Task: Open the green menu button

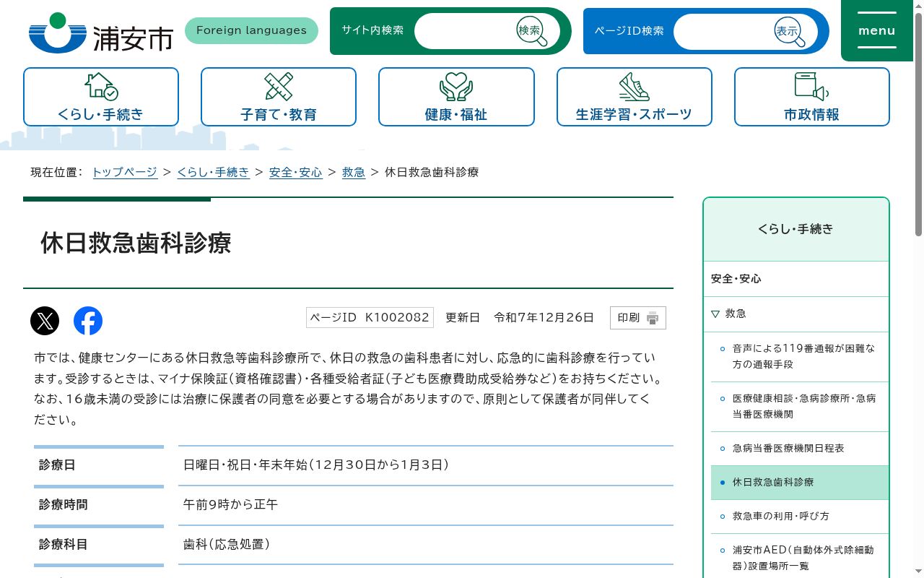Action: click(x=877, y=30)
